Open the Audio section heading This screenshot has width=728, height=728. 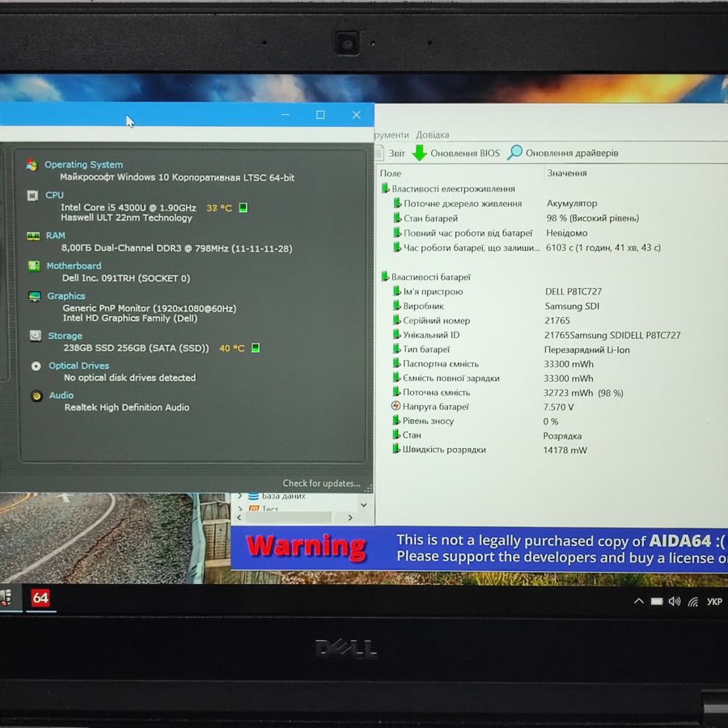(x=61, y=395)
